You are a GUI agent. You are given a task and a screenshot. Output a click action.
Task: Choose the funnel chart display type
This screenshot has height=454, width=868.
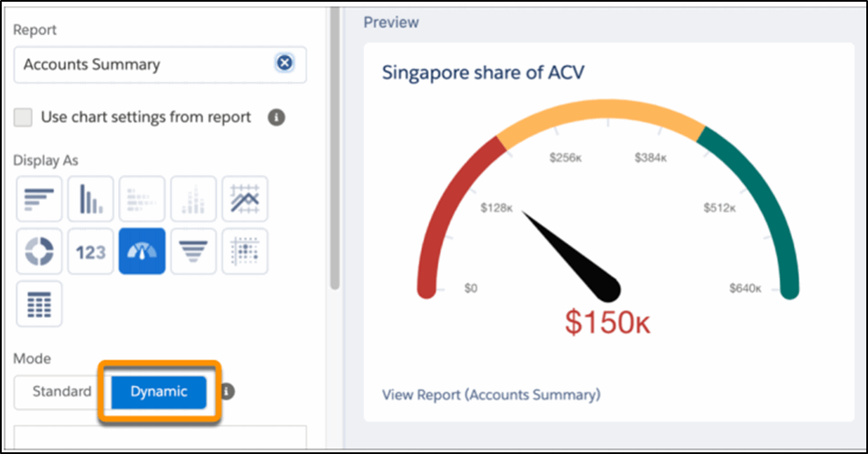coord(193,252)
